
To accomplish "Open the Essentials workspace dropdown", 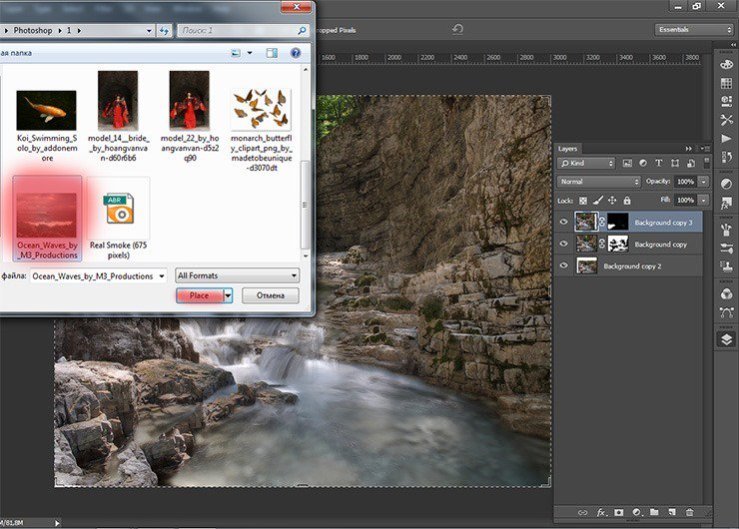I will click(693, 30).
